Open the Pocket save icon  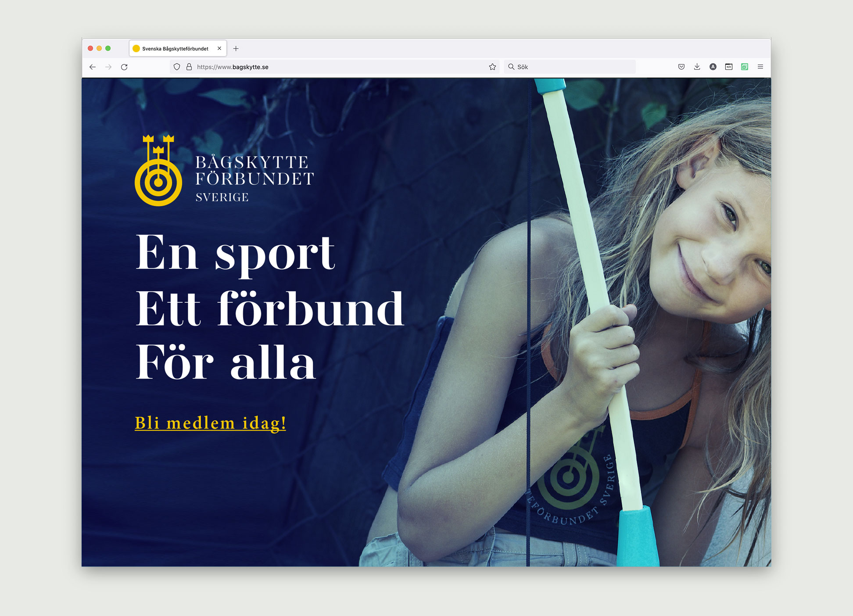(681, 67)
